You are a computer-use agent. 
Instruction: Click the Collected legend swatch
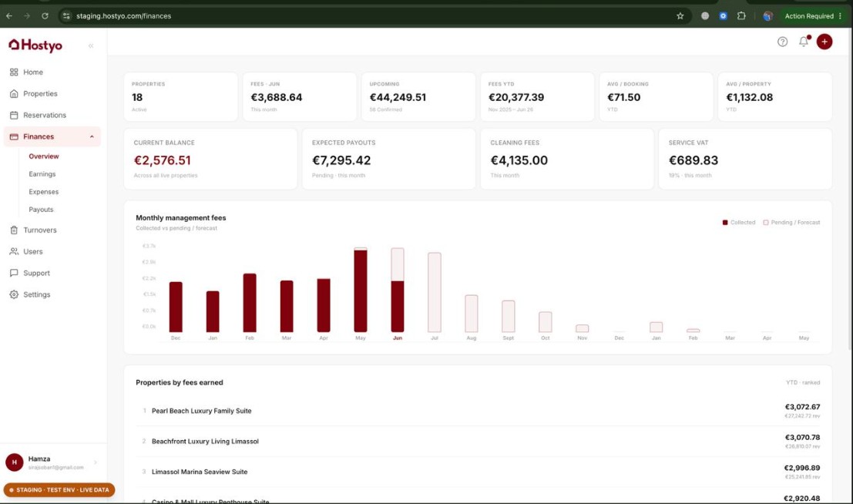click(x=724, y=223)
